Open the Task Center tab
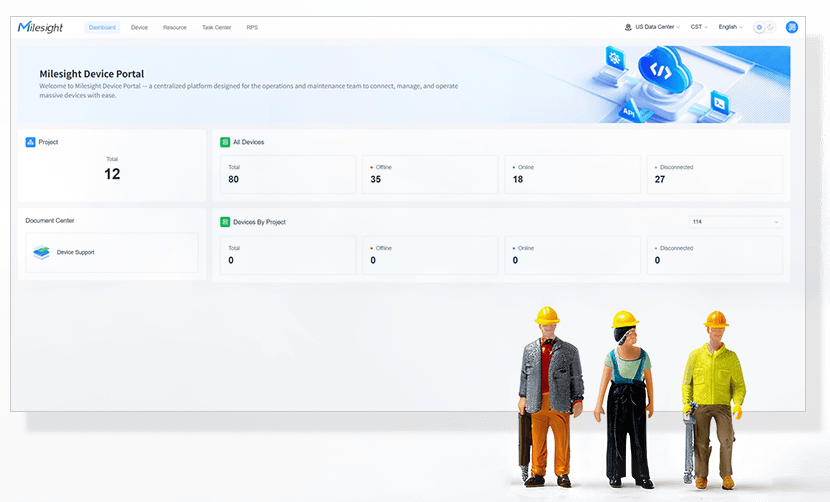Screen dimensions: 830x502 click(x=216, y=27)
